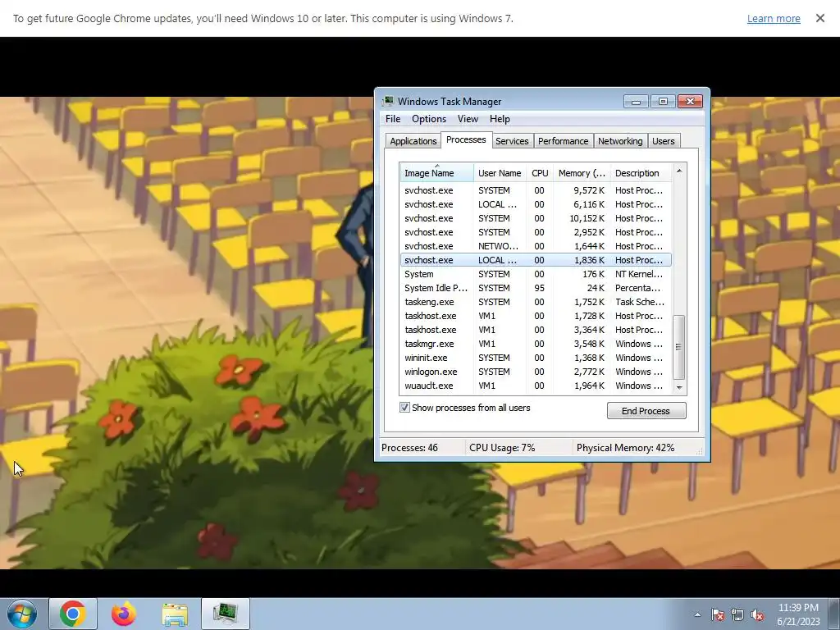Show hidden system tray icons arrow
The width and height of the screenshot is (840, 630).
point(697,614)
